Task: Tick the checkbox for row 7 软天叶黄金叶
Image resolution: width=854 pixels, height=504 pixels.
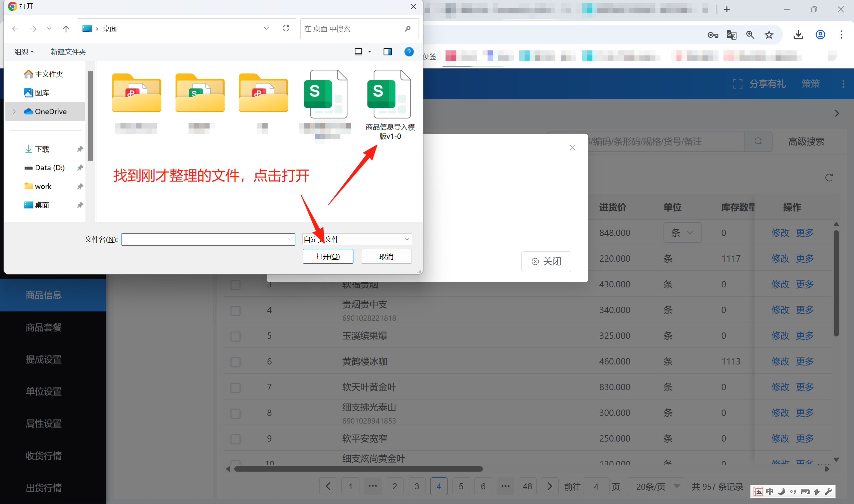Action: (x=235, y=388)
